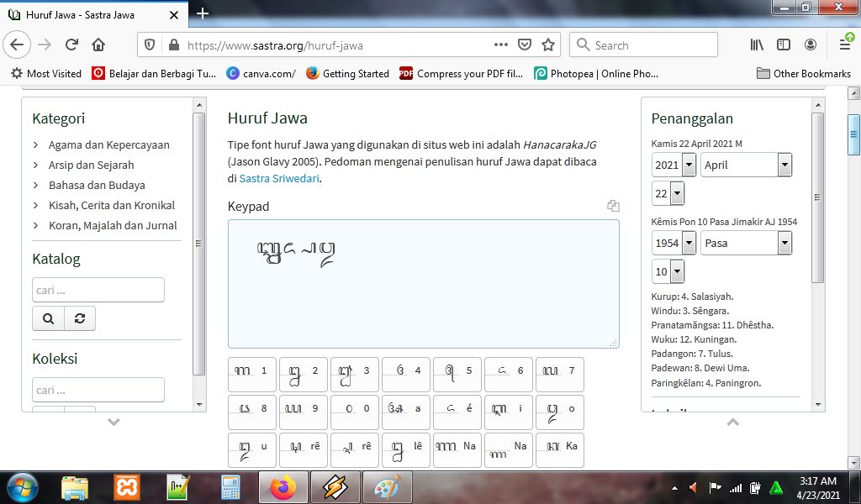Click keypad key labeled 1
861x504 pixels.
[x=252, y=375]
